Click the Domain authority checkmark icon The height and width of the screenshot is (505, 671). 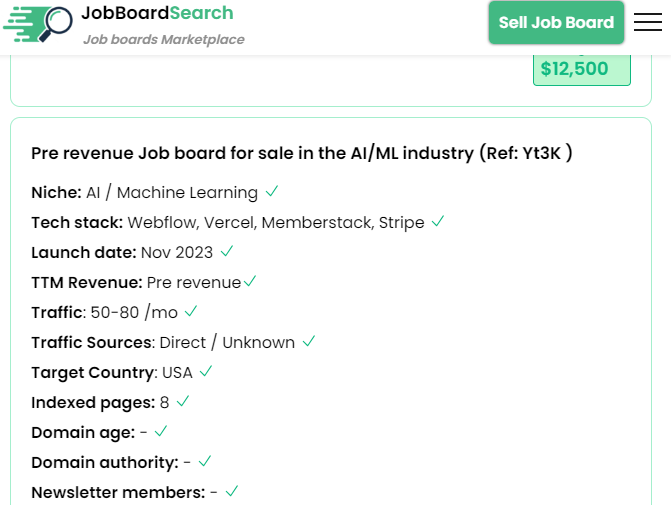205,461
